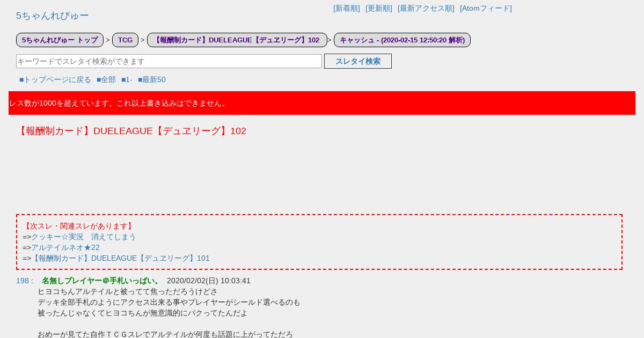Jump to posts from ■1-
Viewport: 644px width, 338px height.
tap(127, 79)
